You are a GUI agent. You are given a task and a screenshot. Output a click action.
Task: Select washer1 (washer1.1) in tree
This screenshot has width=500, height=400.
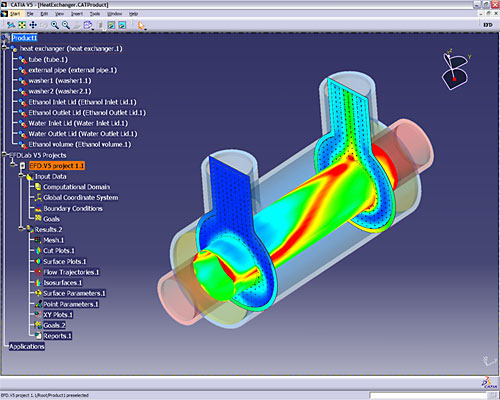click(60, 81)
